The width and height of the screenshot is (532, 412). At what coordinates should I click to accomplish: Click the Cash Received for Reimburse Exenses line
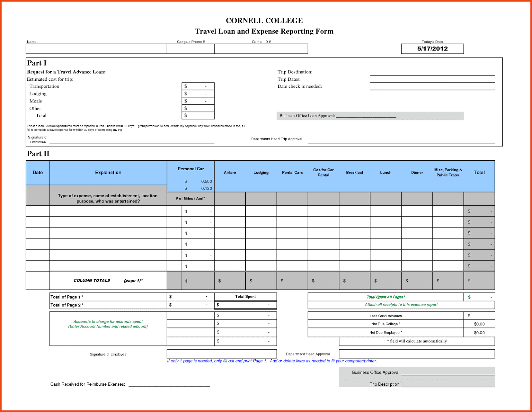pyautogui.click(x=169, y=384)
